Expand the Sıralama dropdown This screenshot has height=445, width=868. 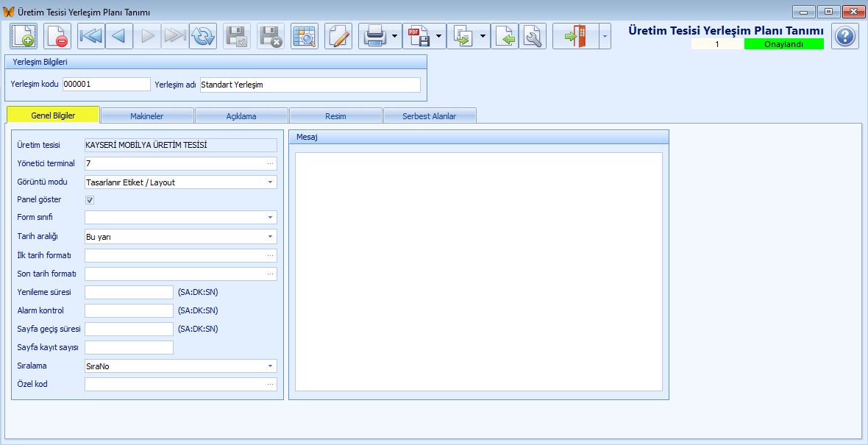click(270, 366)
